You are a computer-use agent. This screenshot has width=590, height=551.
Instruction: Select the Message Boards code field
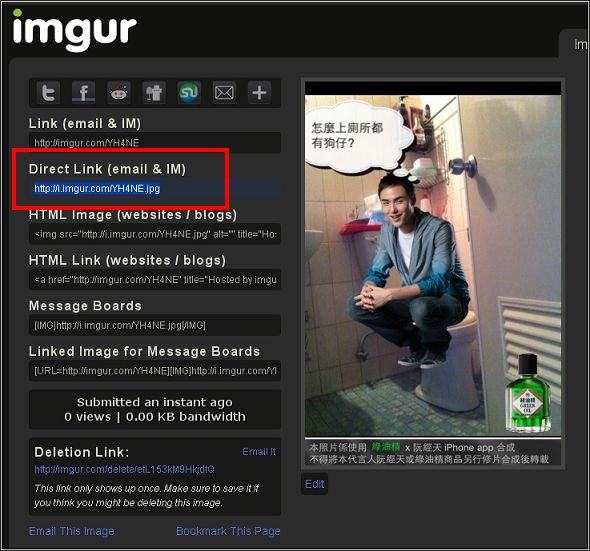155,325
